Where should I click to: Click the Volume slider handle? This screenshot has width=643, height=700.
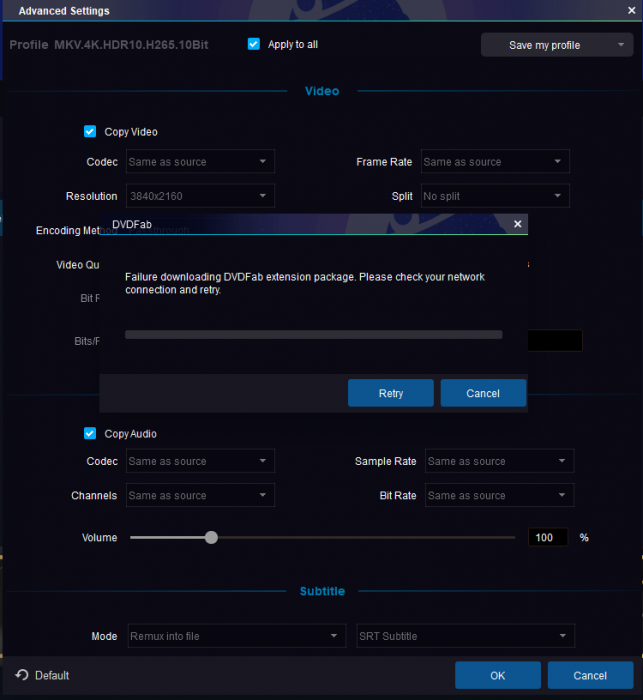(211, 538)
